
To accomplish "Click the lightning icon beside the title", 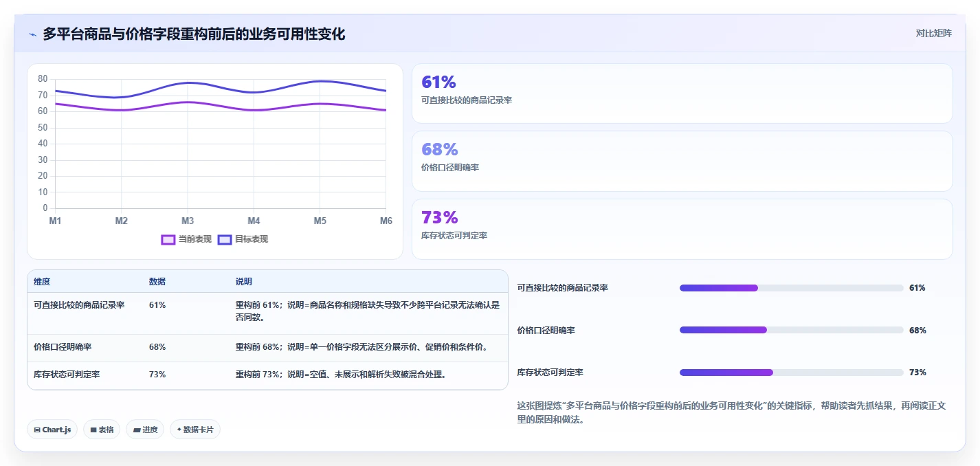I will point(32,34).
